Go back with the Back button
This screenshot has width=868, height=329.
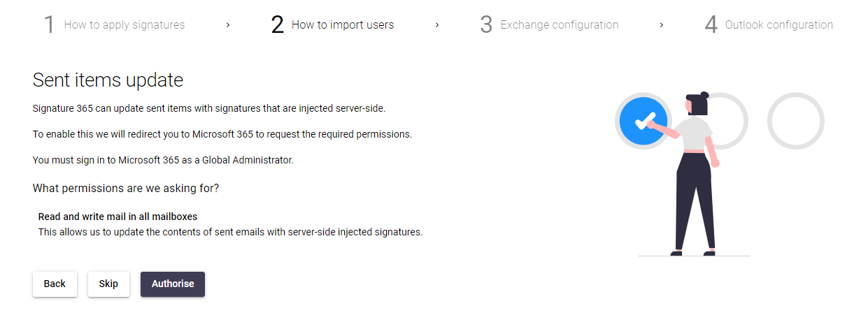click(55, 284)
